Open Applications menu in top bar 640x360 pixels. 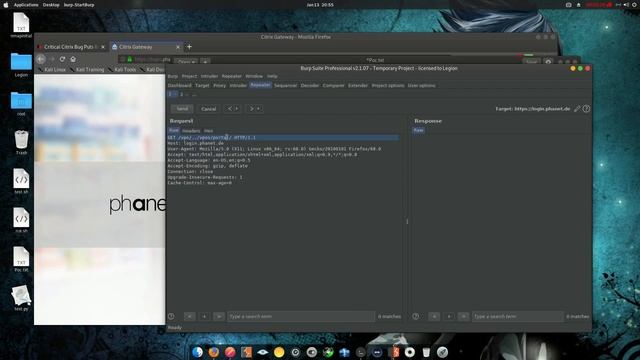click(x=26, y=5)
